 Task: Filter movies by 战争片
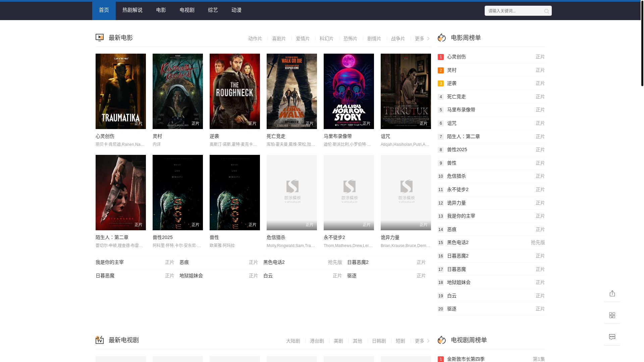(398, 39)
